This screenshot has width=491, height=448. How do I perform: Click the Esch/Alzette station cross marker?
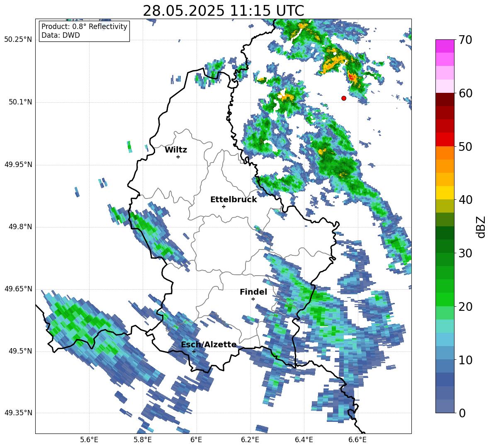tap(194, 351)
